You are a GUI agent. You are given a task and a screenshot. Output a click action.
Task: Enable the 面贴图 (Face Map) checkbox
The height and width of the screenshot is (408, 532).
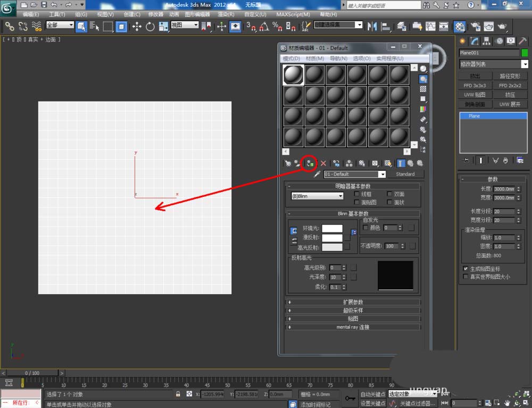click(x=356, y=202)
